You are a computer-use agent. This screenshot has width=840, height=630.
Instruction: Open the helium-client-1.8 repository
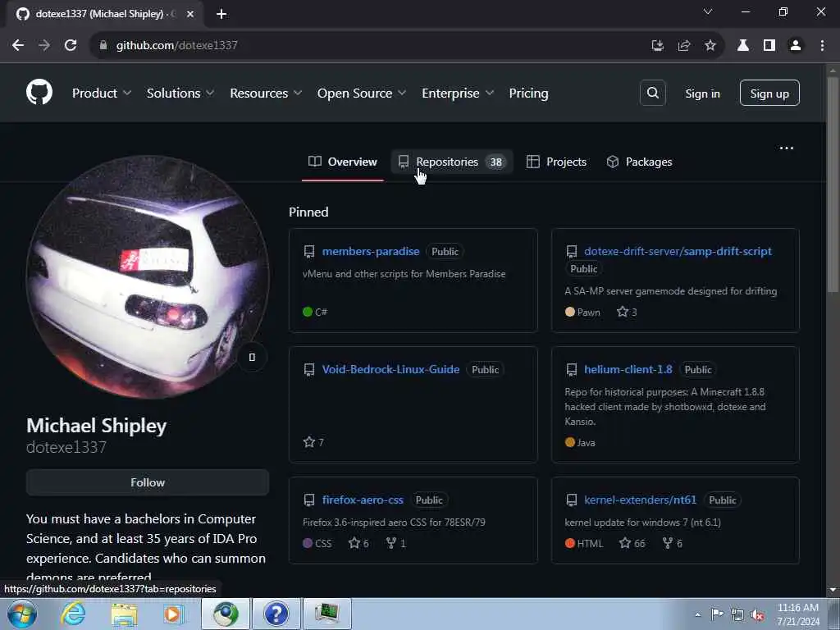pyautogui.click(x=628, y=369)
